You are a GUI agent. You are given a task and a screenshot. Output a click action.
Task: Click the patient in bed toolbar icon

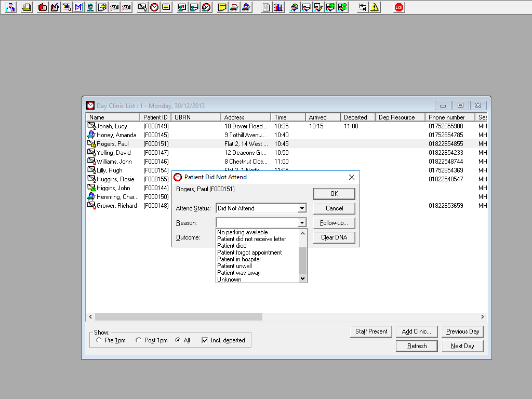(x=246, y=7)
